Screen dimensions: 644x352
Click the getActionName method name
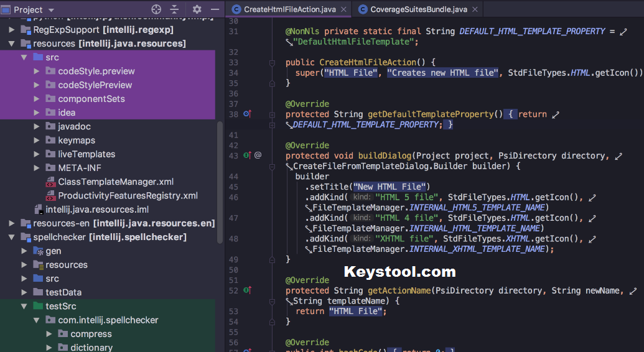(x=399, y=290)
